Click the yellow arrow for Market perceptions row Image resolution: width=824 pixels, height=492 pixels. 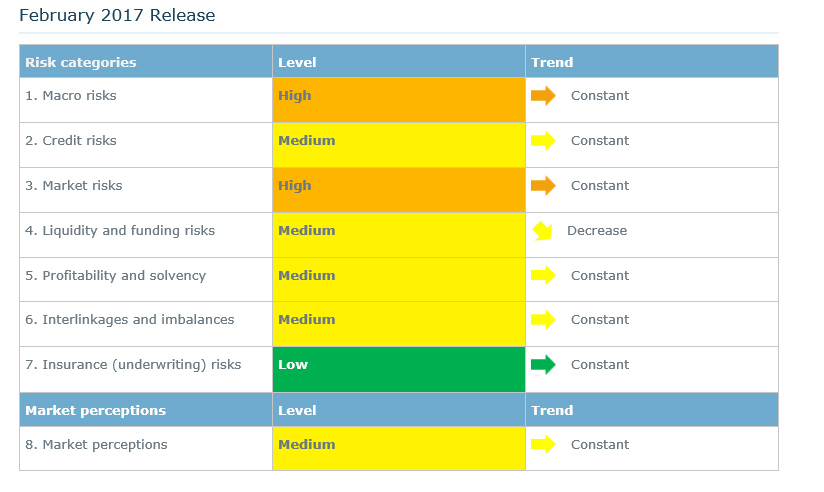543,445
